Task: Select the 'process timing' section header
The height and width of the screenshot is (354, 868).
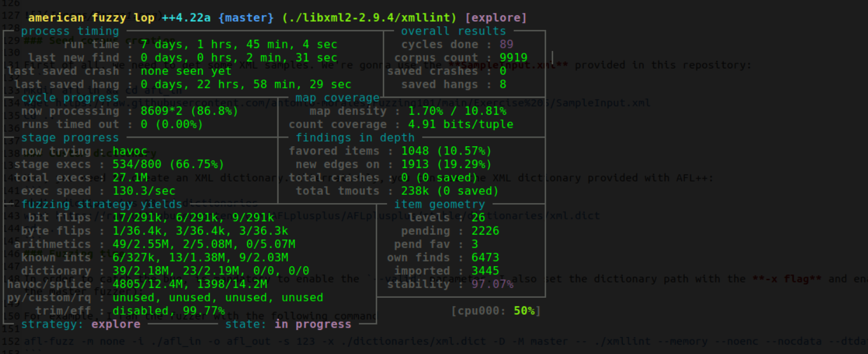Action: (x=70, y=31)
